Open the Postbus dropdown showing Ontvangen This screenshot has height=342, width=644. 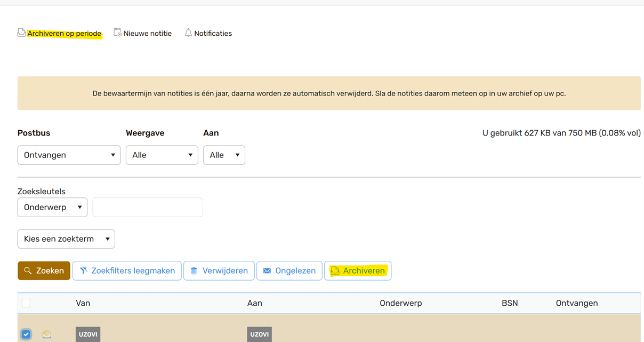click(69, 155)
